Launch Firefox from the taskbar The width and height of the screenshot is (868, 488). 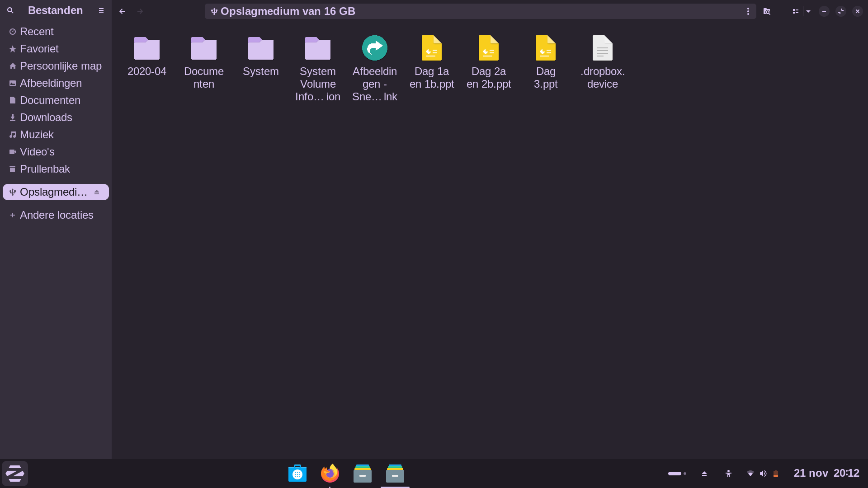tap(330, 474)
